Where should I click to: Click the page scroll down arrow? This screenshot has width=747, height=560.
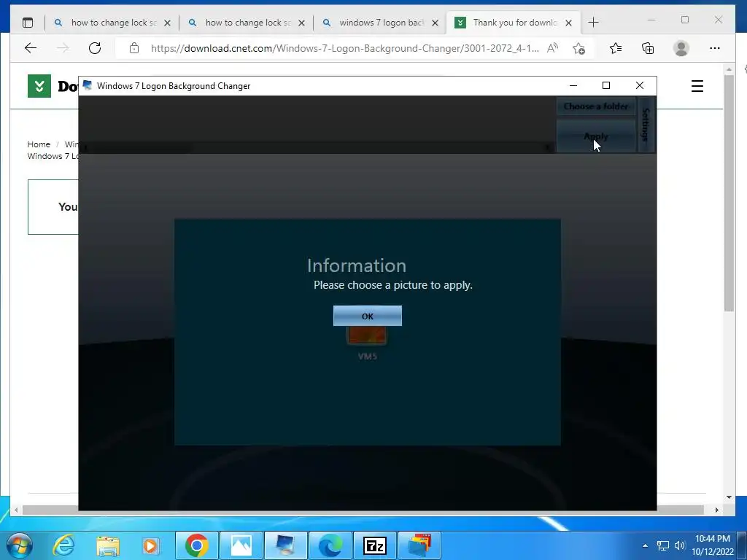729,497
